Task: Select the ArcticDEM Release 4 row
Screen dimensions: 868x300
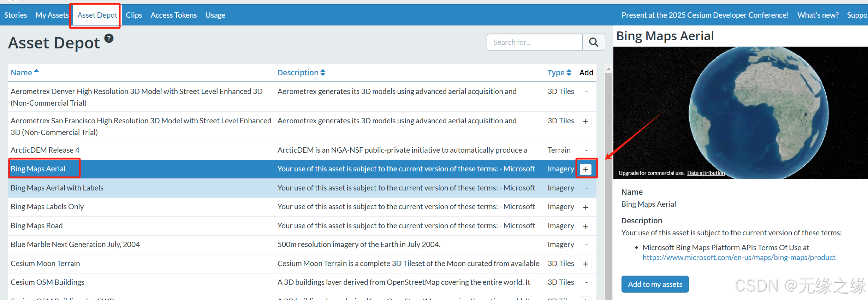Action: point(302,150)
